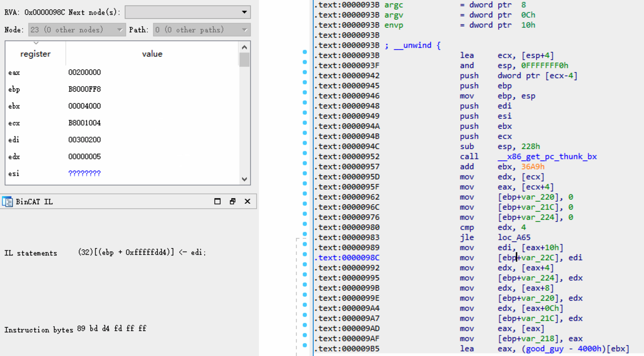This screenshot has height=356, width=644.
Task: Click ecx value B8001004
Action: click(x=84, y=123)
